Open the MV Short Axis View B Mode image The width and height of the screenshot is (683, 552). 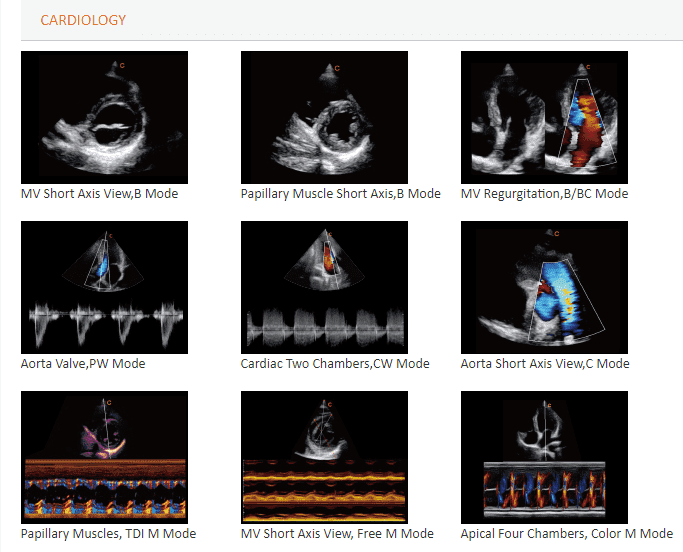[104, 117]
